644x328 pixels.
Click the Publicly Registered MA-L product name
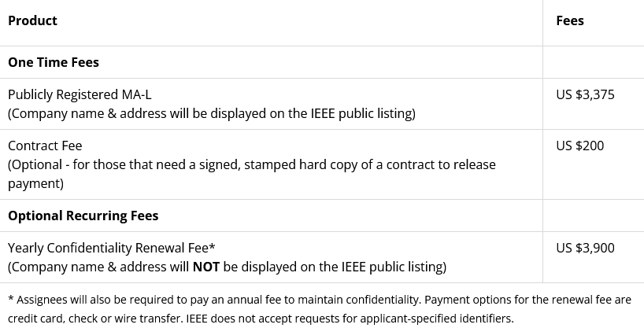80,94
